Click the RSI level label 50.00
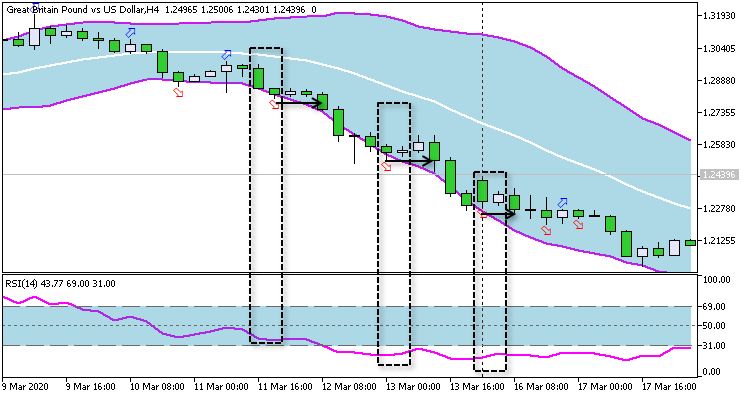Image resolution: width=750 pixels, height=398 pixels. (x=714, y=326)
